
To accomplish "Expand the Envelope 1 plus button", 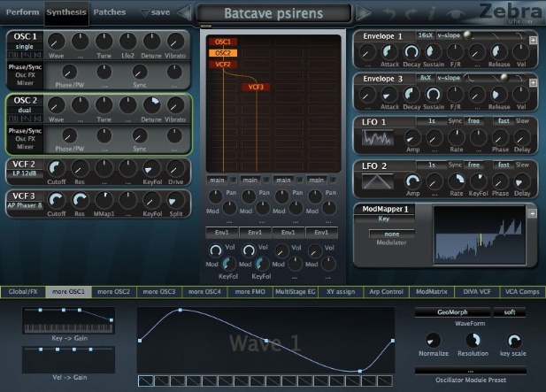I will coord(532,42).
